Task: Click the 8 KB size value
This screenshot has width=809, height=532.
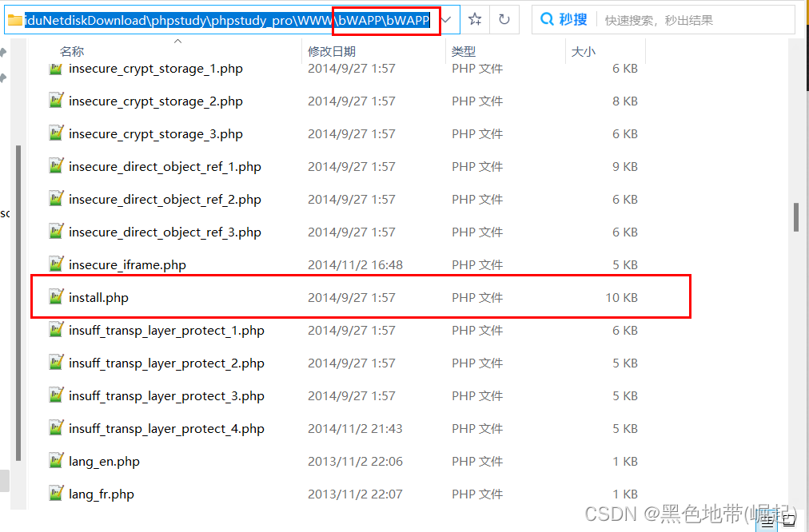Action: coord(625,101)
